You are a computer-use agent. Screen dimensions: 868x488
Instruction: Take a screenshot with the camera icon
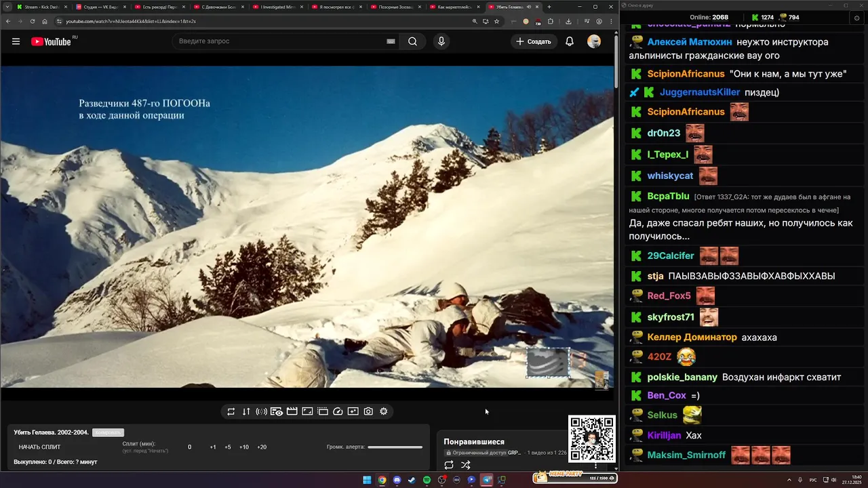(368, 411)
